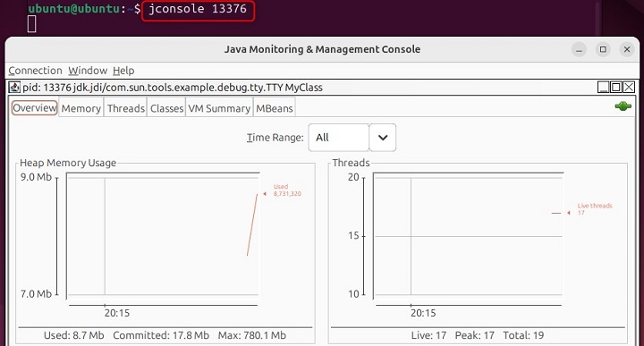Click the 'jconsole 13376' terminal command
Viewport: 644px width, 346px height.
198,9
